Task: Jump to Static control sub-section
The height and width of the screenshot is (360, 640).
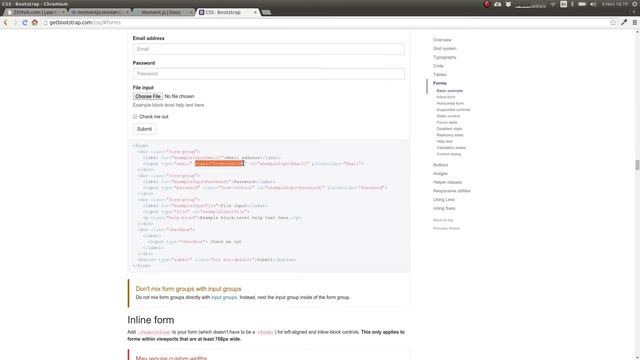Action: pyautogui.click(x=448, y=116)
